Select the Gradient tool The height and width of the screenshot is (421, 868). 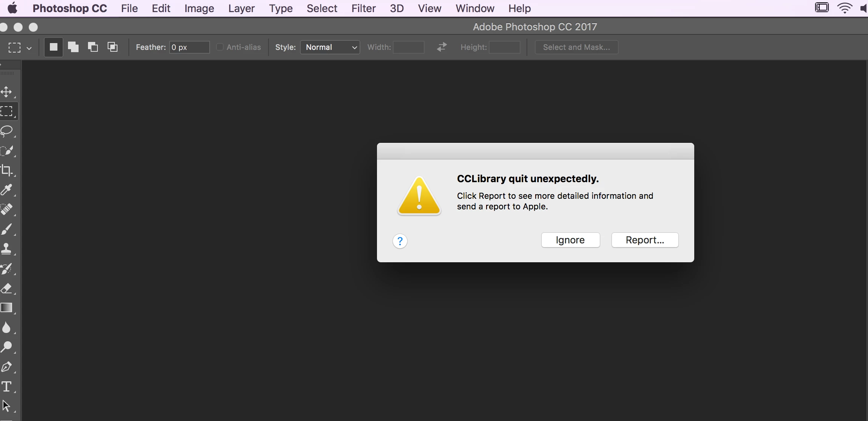point(7,308)
